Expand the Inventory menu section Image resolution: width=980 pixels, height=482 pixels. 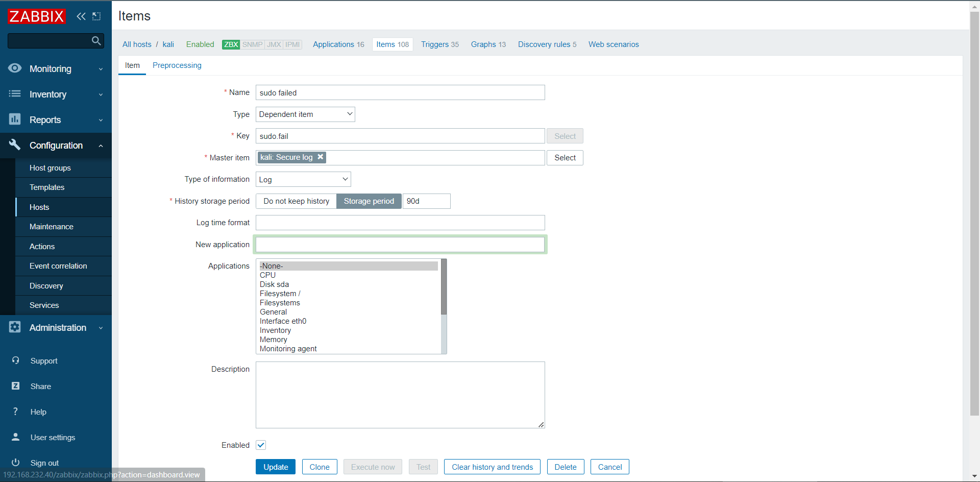(x=56, y=94)
